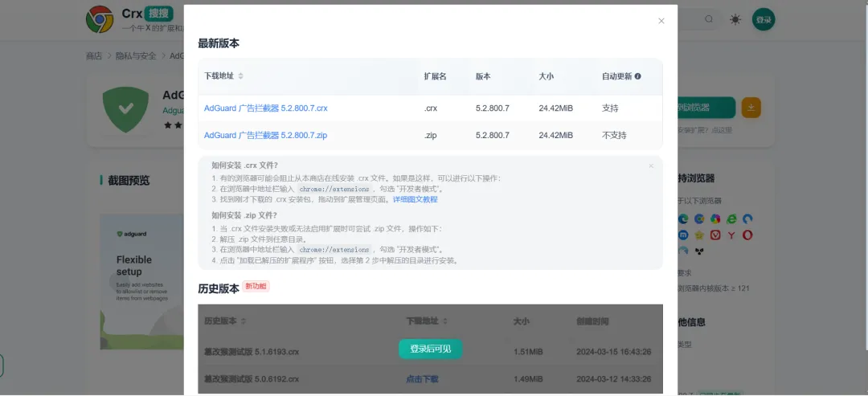Click the red Vivaldi browser icon
Screen dimensions: 868x396
pyautogui.click(x=715, y=235)
